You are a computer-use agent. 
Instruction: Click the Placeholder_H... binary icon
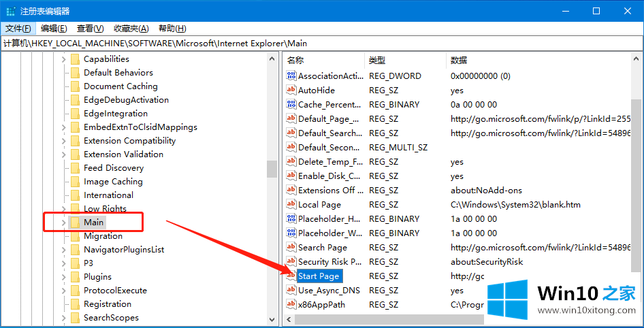[291, 219]
